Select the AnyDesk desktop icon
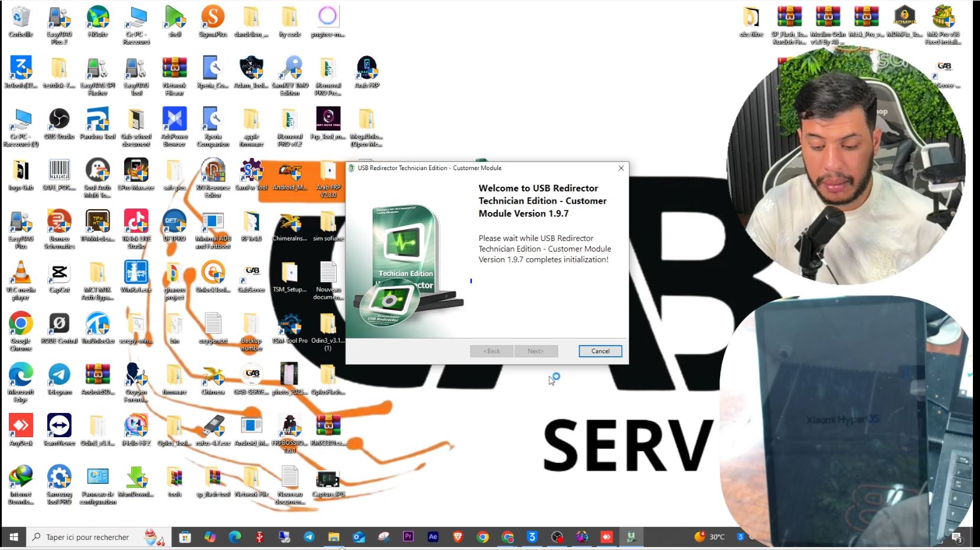The width and height of the screenshot is (980, 550). point(21,431)
